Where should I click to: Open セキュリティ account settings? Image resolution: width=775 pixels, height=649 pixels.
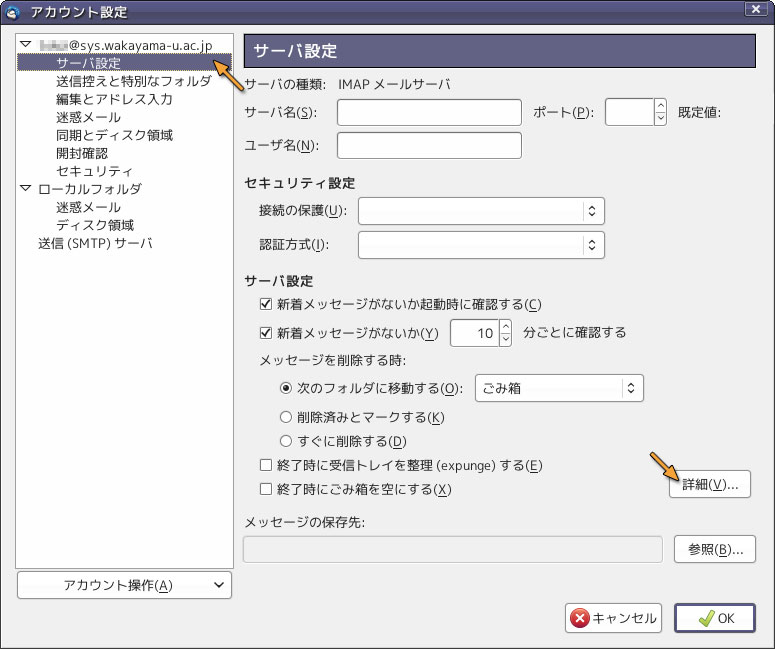coord(94,171)
